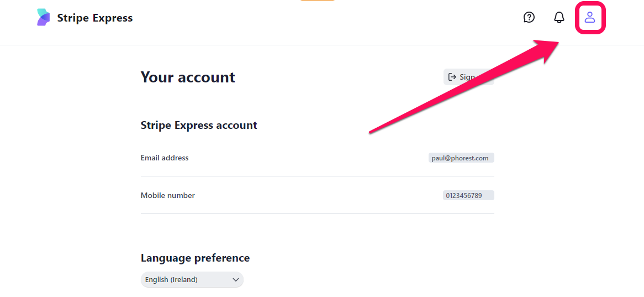
Task: Click the 0123456789 mobile number value
Action: pos(468,195)
